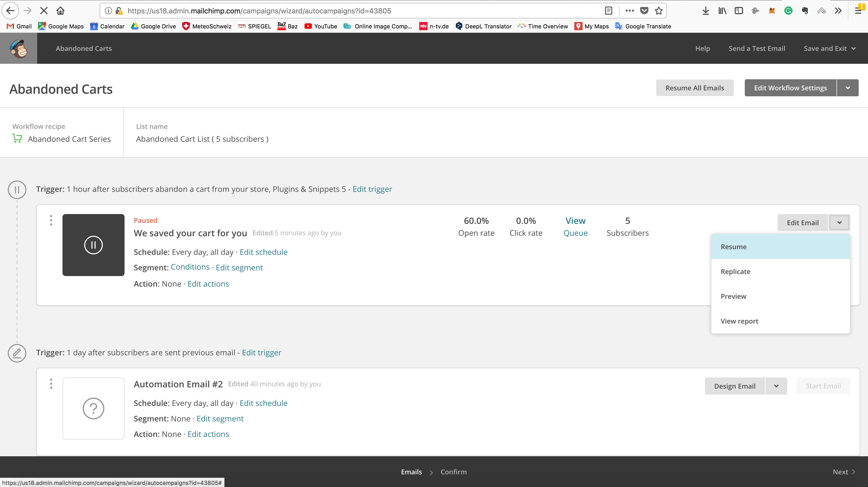Screen dimensions: 868x487
Task: Collapse the Edit Email dropdown arrow
Action: click(839, 223)
